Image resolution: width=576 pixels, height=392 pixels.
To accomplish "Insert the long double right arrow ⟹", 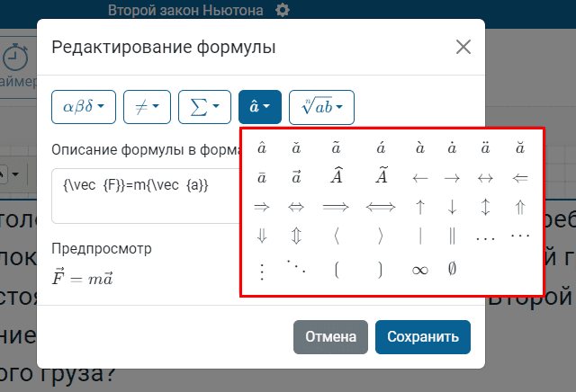I will point(336,207).
